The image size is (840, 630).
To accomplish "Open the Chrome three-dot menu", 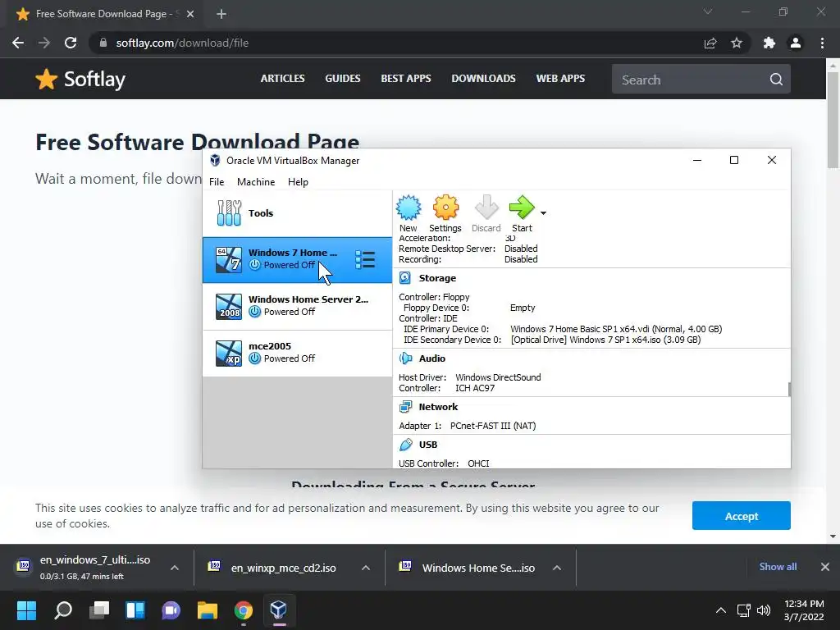I will 822,43.
